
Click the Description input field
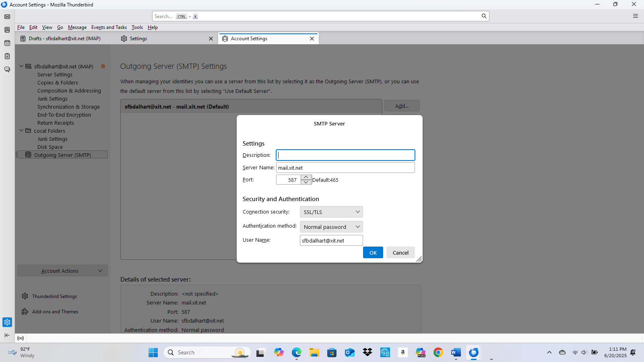point(345,155)
